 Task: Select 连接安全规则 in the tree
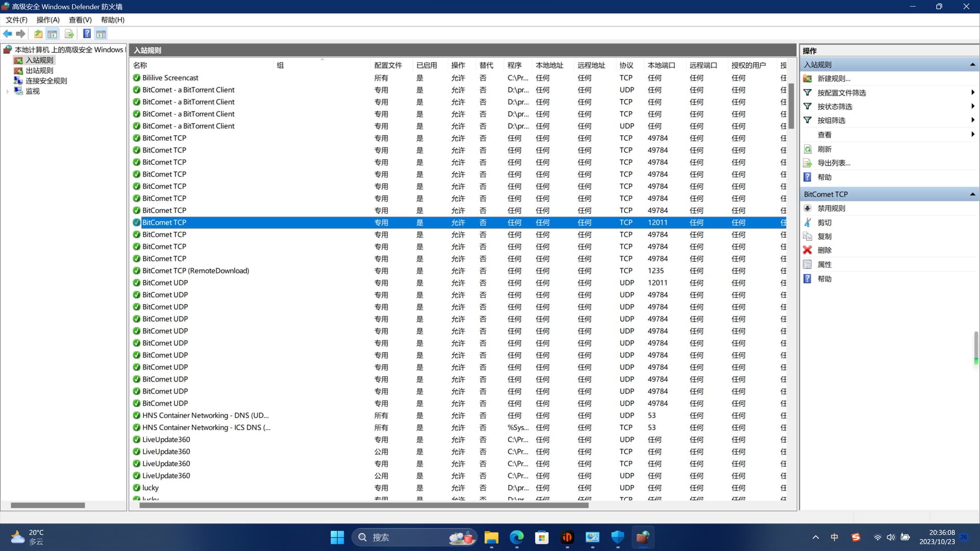[x=46, y=81]
